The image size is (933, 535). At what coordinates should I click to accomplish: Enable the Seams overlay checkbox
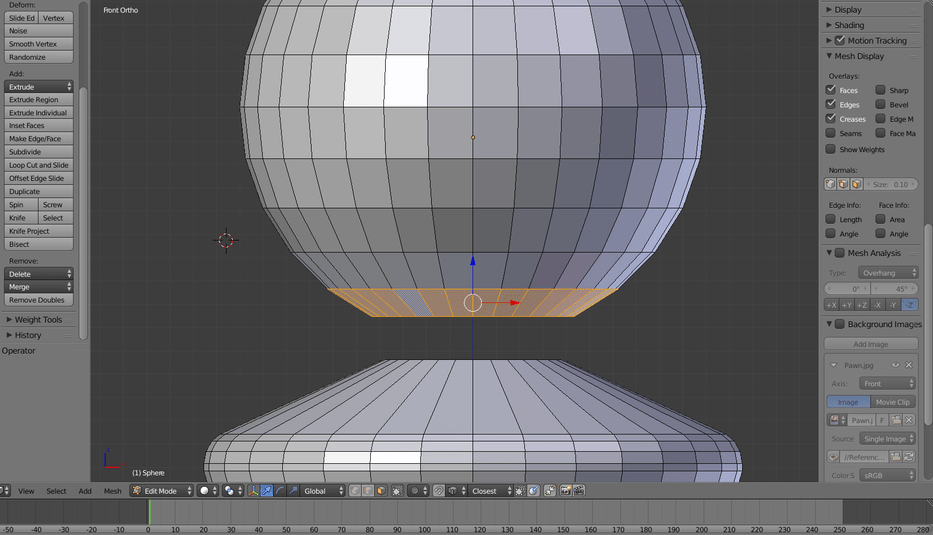click(830, 133)
